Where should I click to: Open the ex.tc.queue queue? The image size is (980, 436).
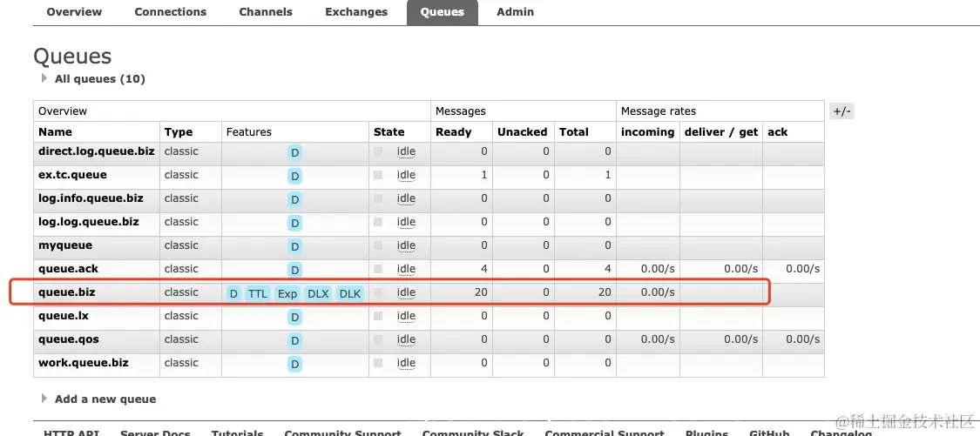coord(72,175)
